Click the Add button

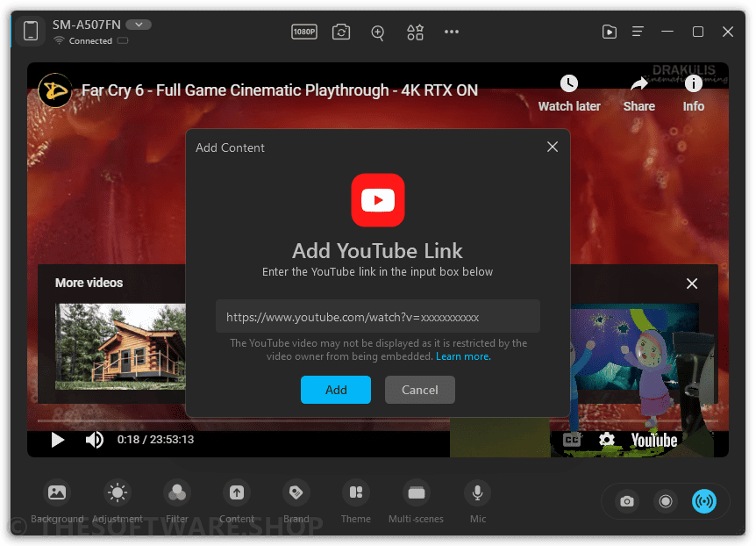coord(336,390)
